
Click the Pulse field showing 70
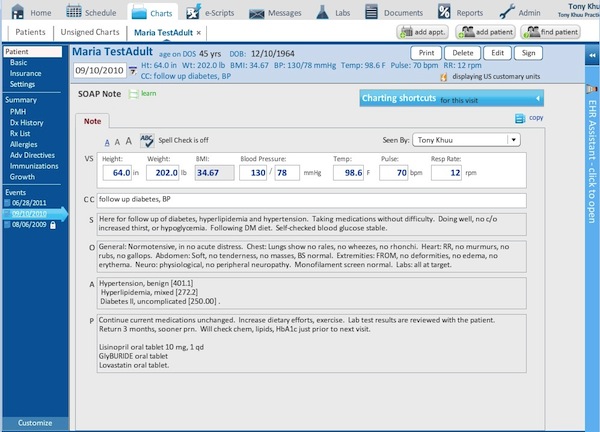394,173
